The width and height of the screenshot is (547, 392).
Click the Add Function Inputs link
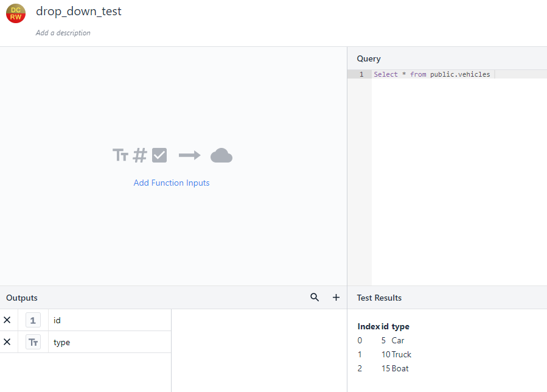(172, 183)
